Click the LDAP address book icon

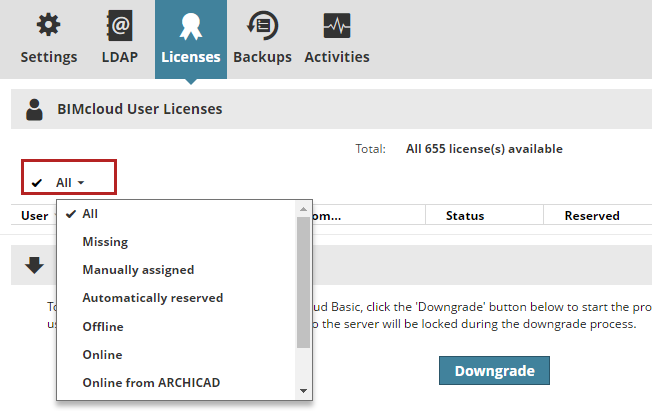tap(120, 25)
